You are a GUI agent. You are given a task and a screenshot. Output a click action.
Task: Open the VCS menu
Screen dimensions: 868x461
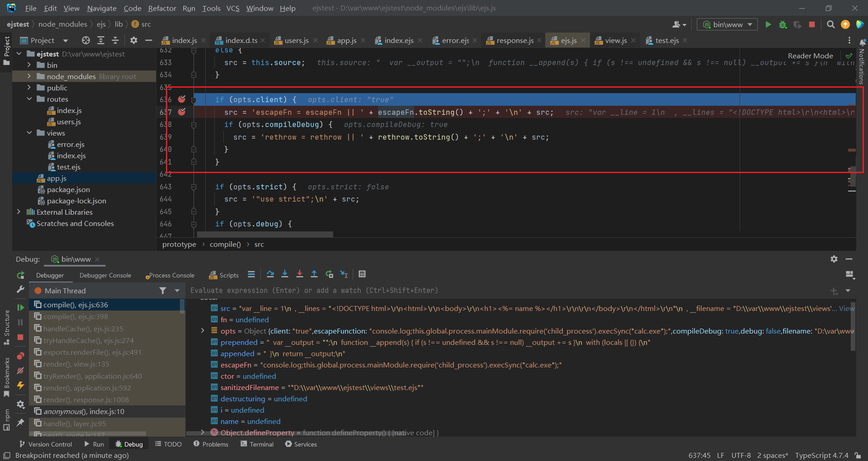(233, 8)
